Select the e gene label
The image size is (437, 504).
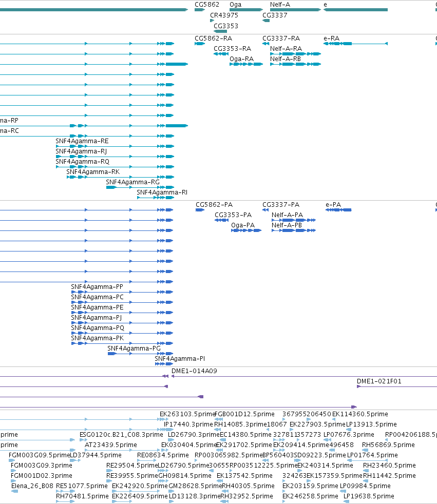[325, 5]
